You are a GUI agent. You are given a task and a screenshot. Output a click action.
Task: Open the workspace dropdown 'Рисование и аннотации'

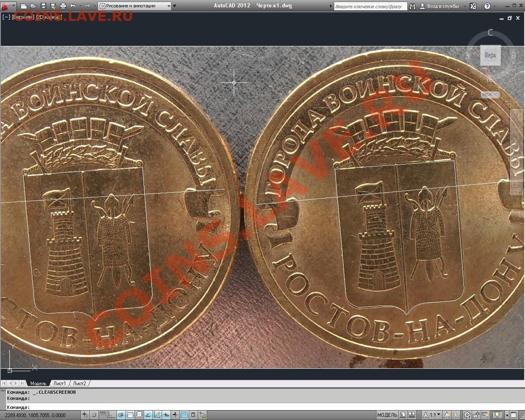pos(135,6)
